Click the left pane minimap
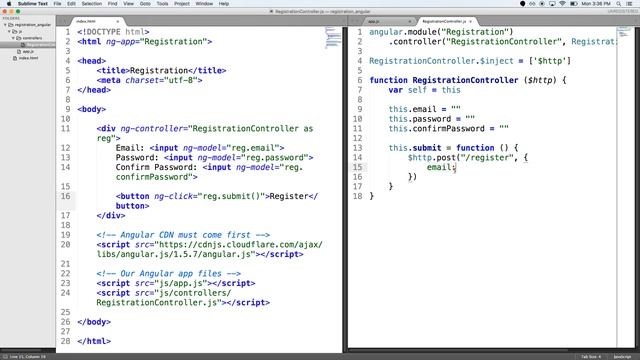 click(333, 38)
